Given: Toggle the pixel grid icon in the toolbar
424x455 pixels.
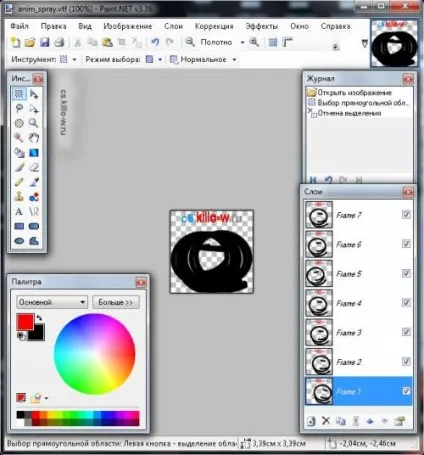Looking at the screenshot, I should pos(273,42).
